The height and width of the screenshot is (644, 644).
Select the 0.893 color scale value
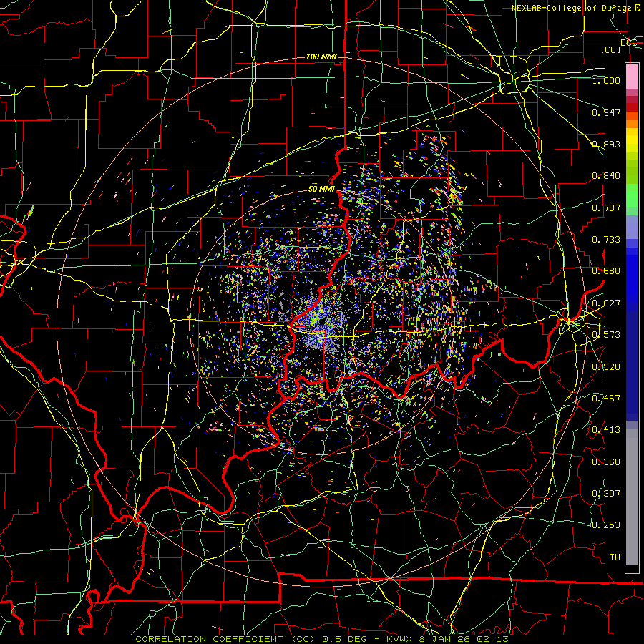tap(606, 144)
